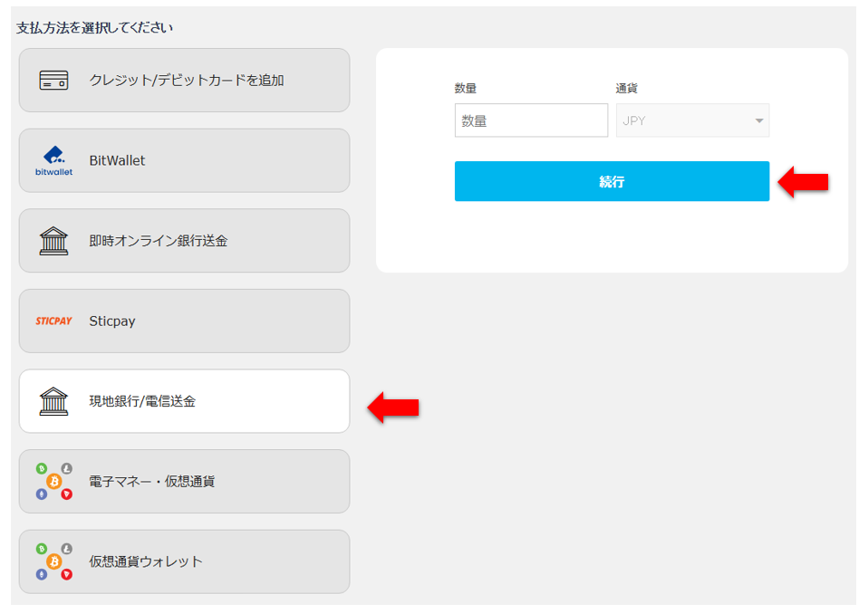The image size is (868, 614).
Task: Click the bank icon for 即時オンライン銀行送金
Action: [x=53, y=241]
